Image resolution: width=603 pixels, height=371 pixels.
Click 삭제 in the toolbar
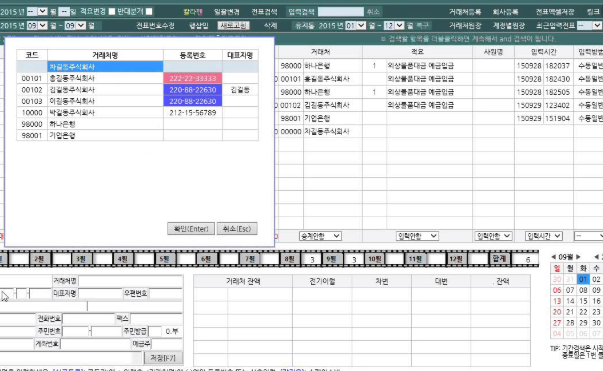click(270, 26)
